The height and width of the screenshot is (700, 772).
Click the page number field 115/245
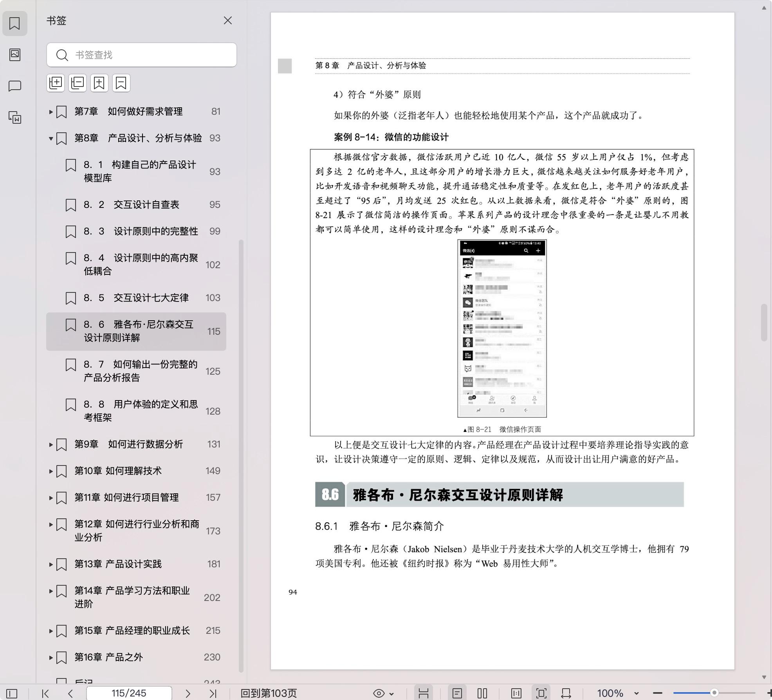(129, 693)
